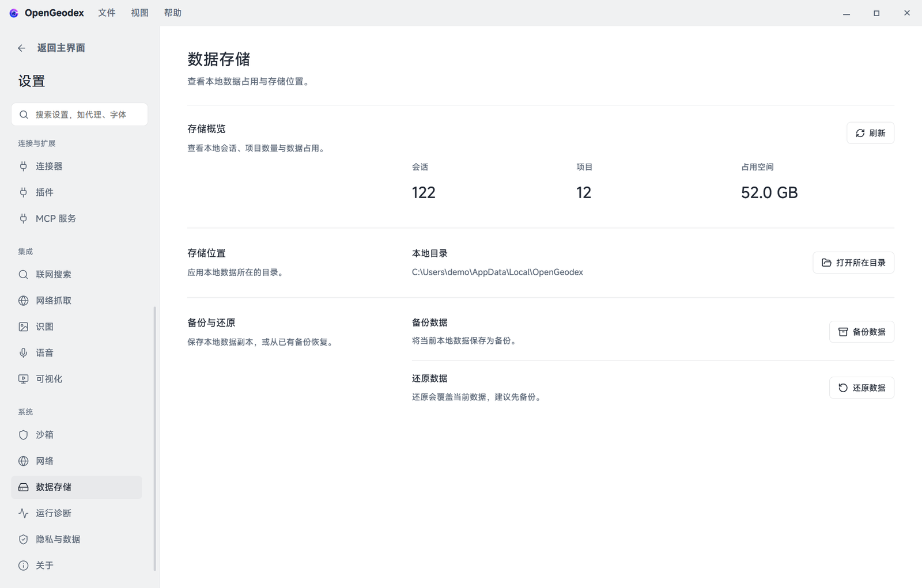Screen dimensions: 922x588
Task: Click the magnifier icon next to 联网搜索
Action: click(23, 275)
